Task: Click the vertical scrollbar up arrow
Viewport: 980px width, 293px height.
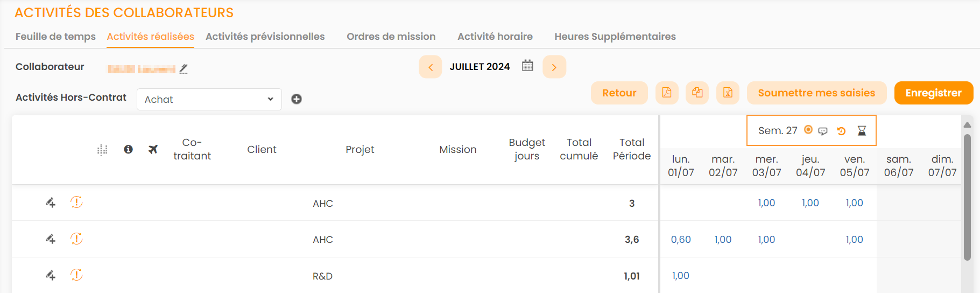Action: point(967,125)
